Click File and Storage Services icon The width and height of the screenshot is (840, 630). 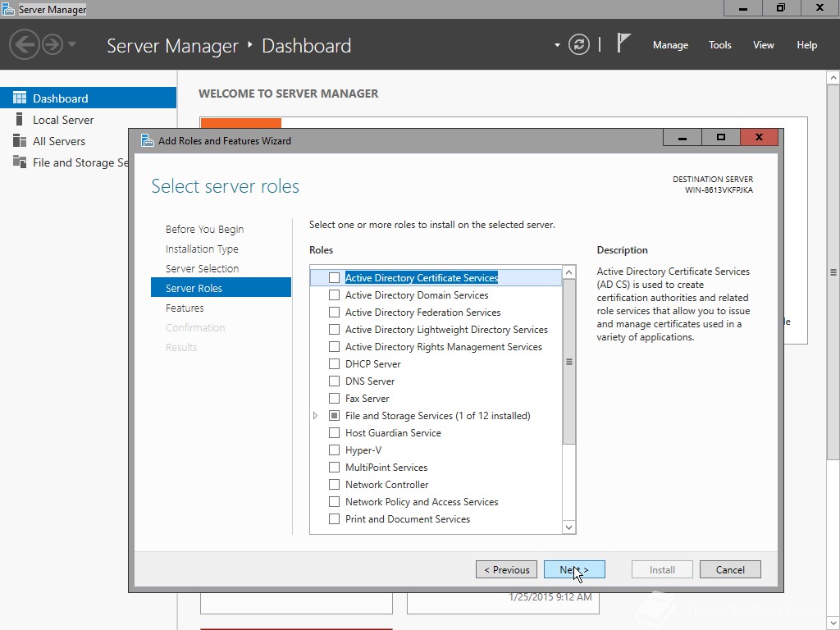(20, 162)
